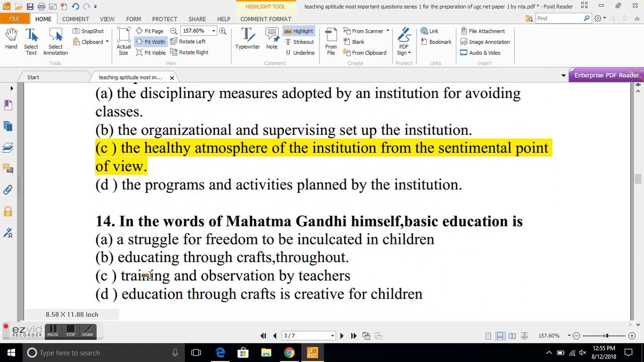Insert Audio & Video
This screenshot has height=362, width=644.
pos(480,52)
